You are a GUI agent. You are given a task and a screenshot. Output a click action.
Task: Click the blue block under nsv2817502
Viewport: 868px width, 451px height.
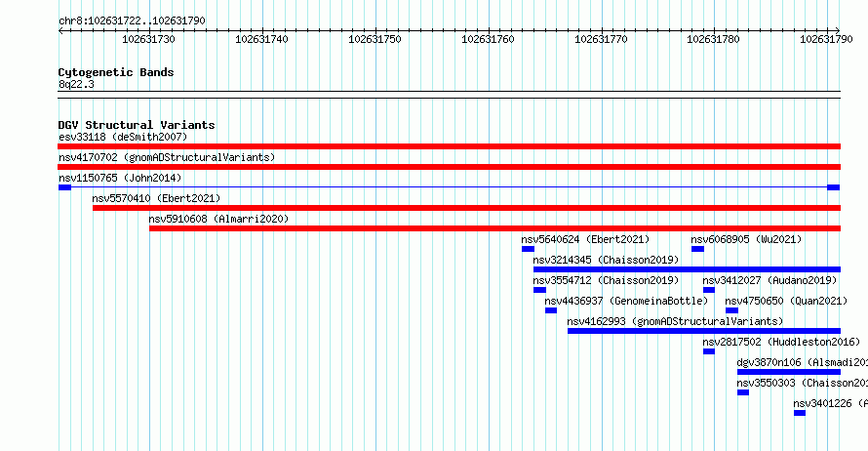(709, 351)
